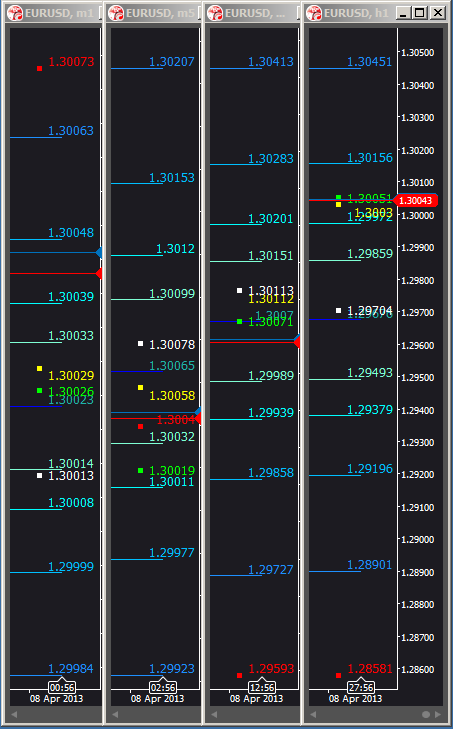The width and height of the screenshot is (453, 729).
Task: Click the 00:56 time marker on m1 chart
Action: coord(62,687)
